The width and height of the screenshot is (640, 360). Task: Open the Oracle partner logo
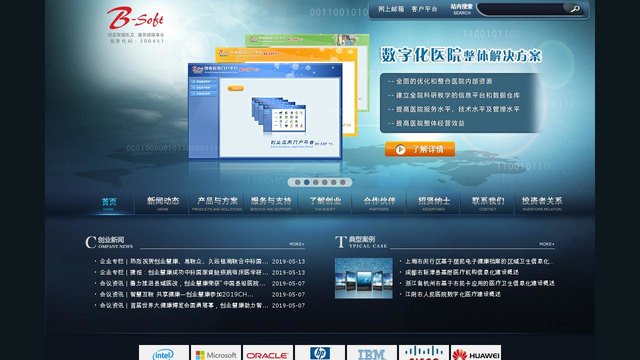pos(268,353)
